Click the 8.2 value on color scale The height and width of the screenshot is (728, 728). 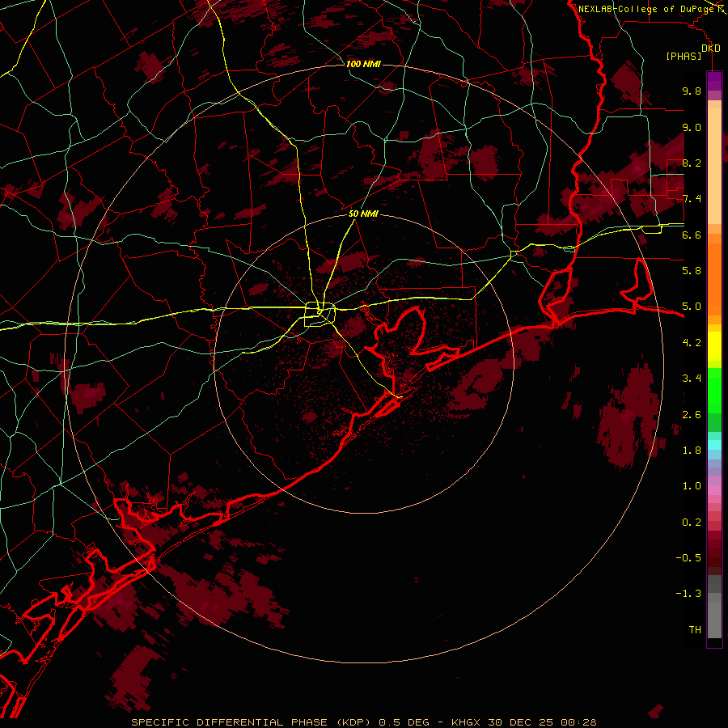click(x=692, y=163)
